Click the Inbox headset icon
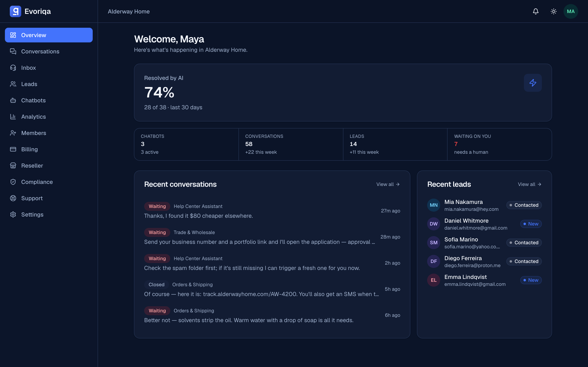 (13, 68)
